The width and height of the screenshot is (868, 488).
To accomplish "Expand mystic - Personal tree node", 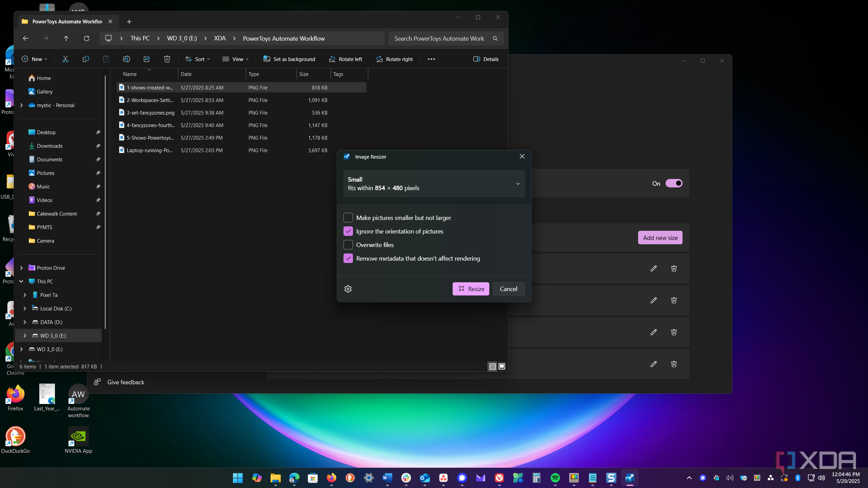I will coord(21,105).
